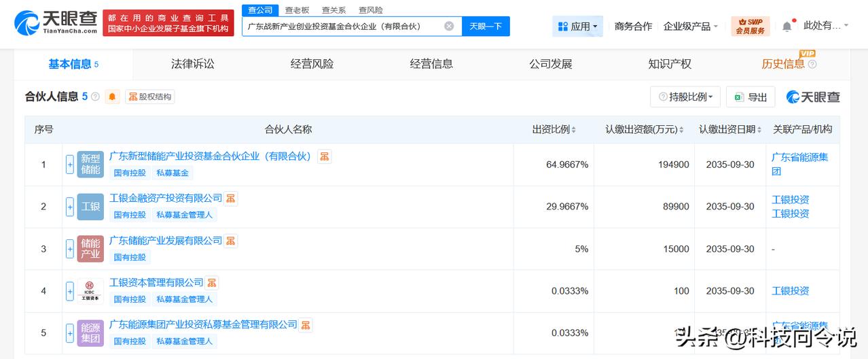This screenshot has height=359, width=868.
Task: Click the equity structure icon beside 广东储能产业发展有限公司
Action: pyautogui.click(x=231, y=241)
